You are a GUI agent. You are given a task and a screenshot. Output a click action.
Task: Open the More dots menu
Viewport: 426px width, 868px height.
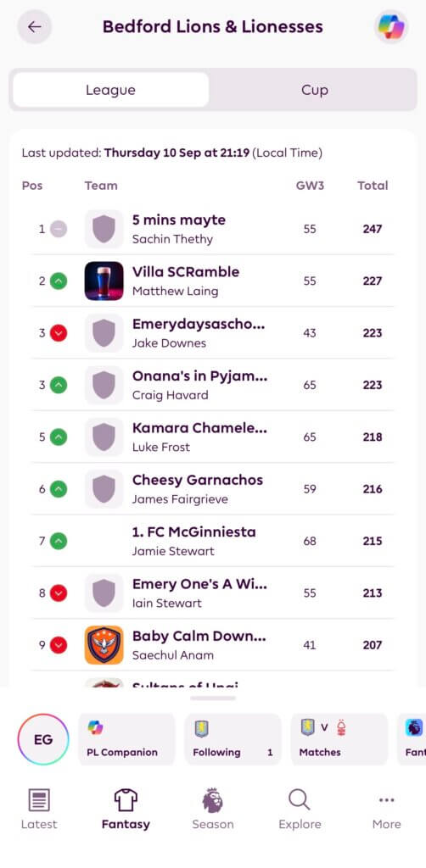[x=387, y=800]
